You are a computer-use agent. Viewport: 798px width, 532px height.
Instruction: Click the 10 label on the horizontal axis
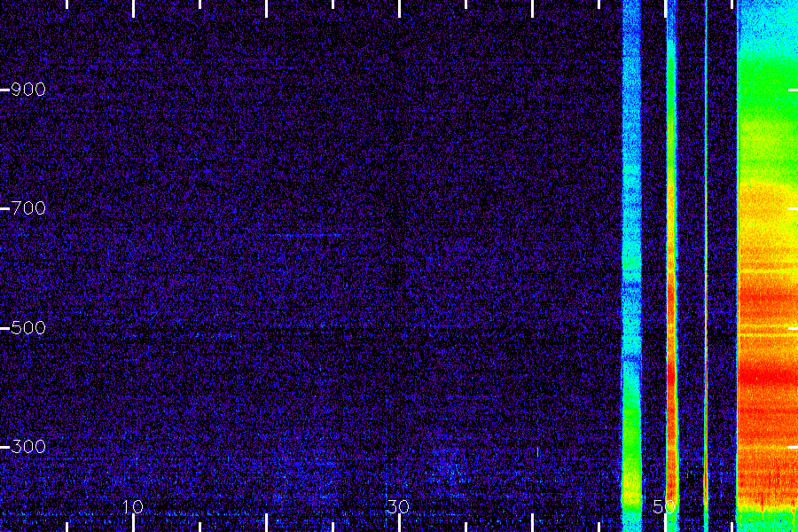point(132,506)
